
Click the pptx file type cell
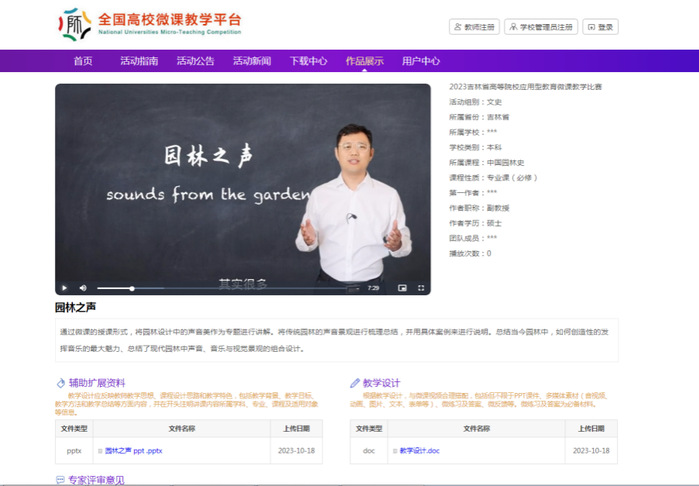tap(74, 451)
